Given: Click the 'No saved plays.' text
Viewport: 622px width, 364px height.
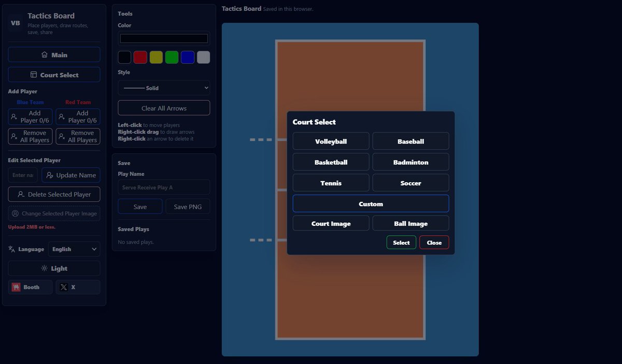Looking at the screenshot, I should [x=136, y=242].
